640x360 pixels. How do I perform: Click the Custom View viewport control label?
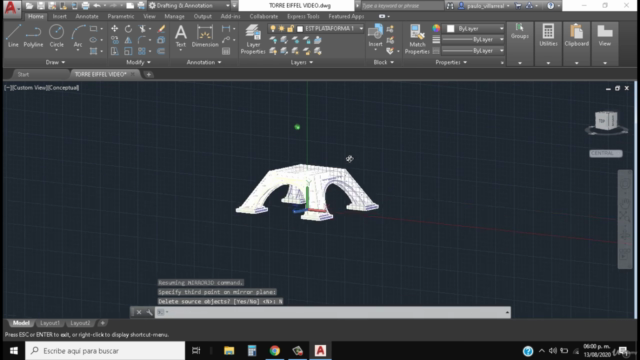30,88
